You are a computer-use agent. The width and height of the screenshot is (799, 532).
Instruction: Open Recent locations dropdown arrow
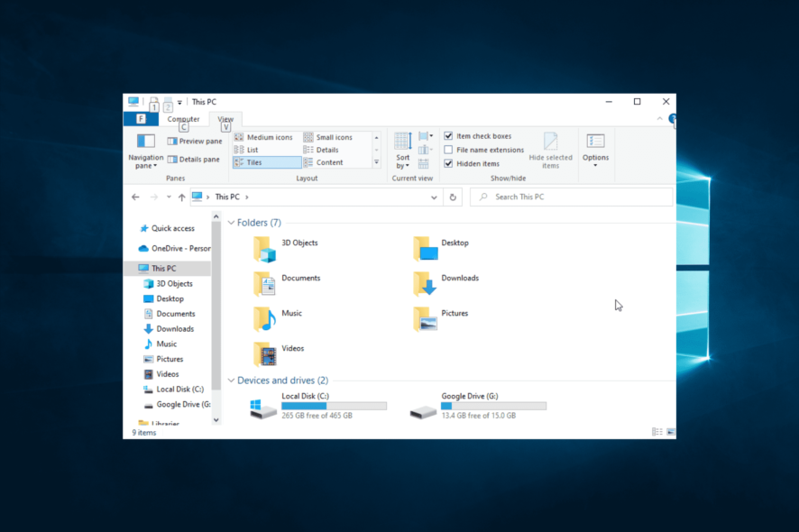[169, 197]
